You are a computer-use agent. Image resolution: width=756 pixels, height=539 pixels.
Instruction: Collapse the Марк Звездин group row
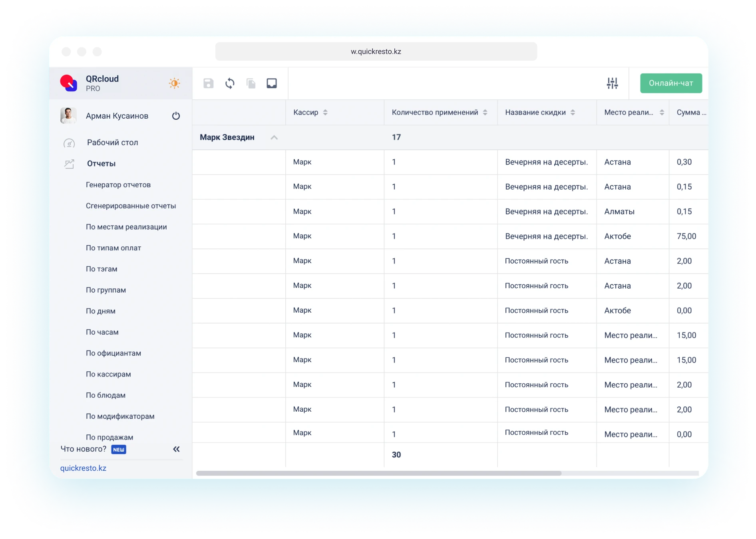(x=274, y=137)
